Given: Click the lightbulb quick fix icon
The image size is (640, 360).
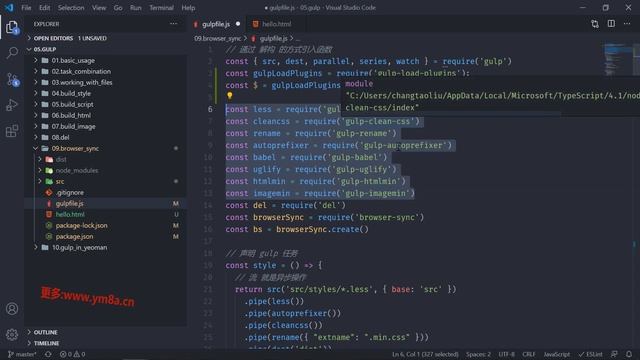Looking at the screenshot, I should [230, 96].
